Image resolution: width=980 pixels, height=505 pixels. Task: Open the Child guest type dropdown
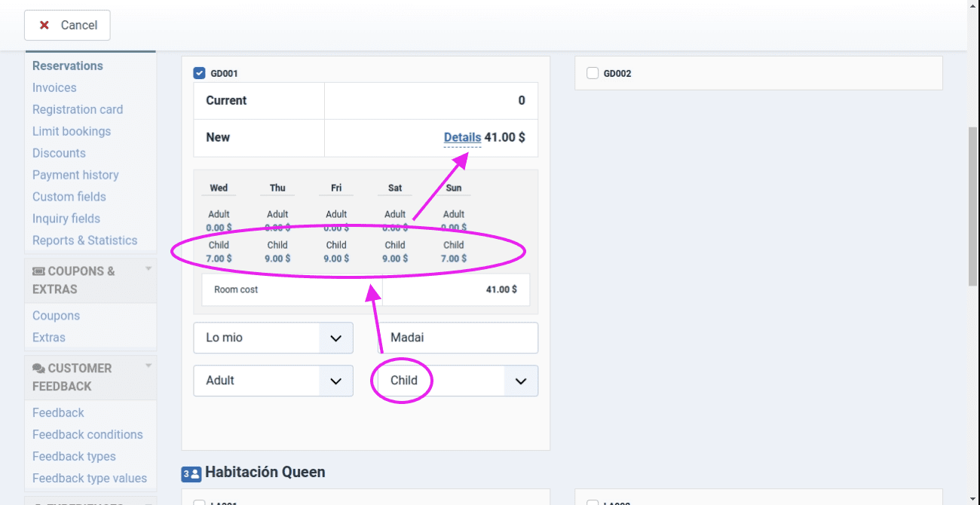coord(520,381)
